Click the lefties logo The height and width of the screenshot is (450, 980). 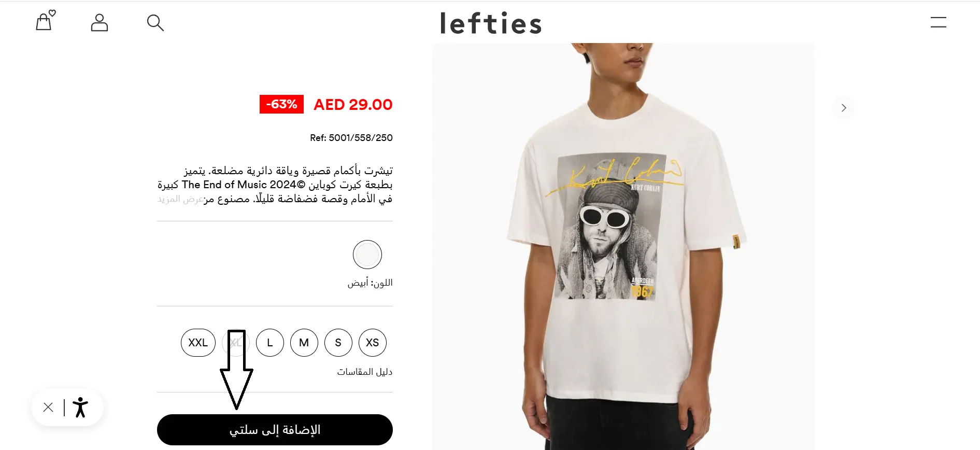click(x=490, y=24)
